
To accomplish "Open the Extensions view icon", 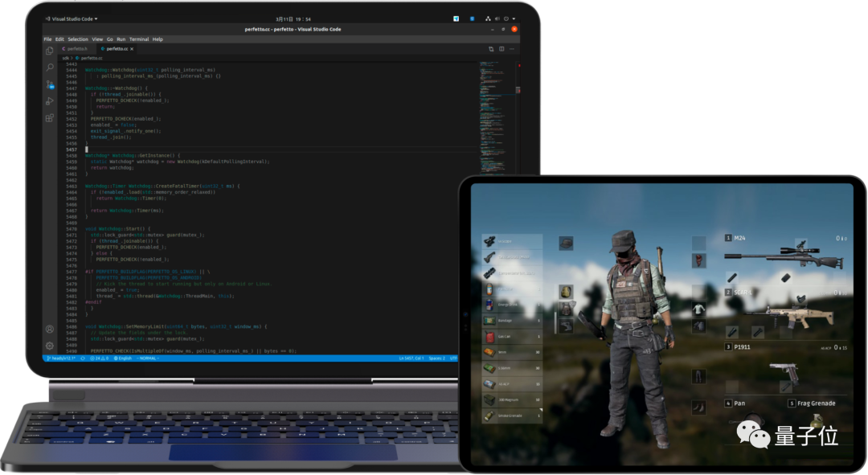I will (x=49, y=118).
